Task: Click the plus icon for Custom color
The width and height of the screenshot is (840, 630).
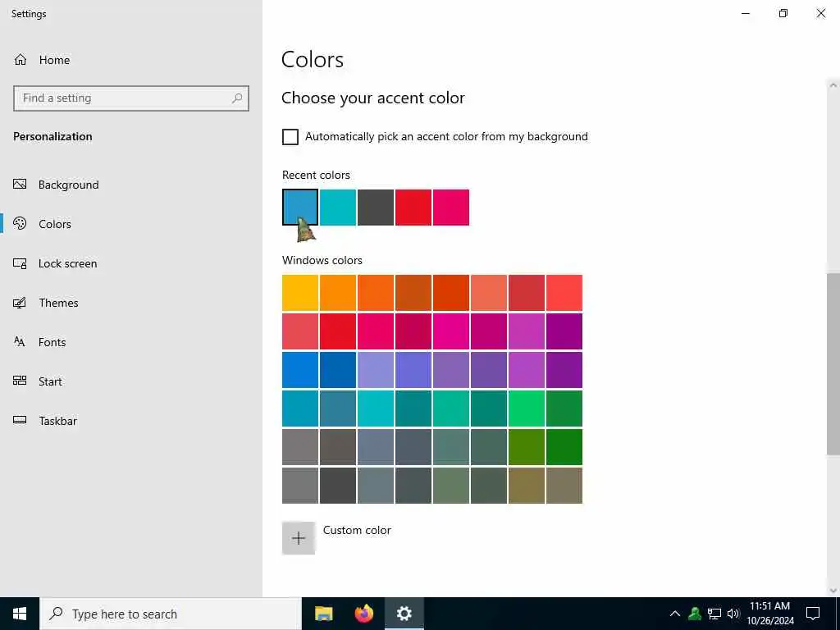Action: pos(299,538)
